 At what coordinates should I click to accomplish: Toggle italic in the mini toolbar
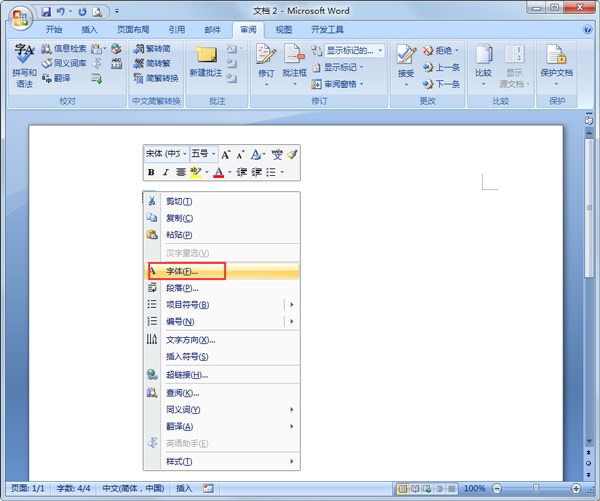166,172
